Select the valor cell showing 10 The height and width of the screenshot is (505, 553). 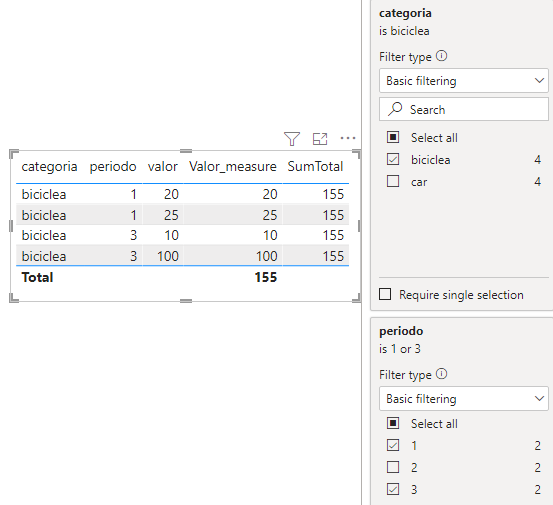171,235
